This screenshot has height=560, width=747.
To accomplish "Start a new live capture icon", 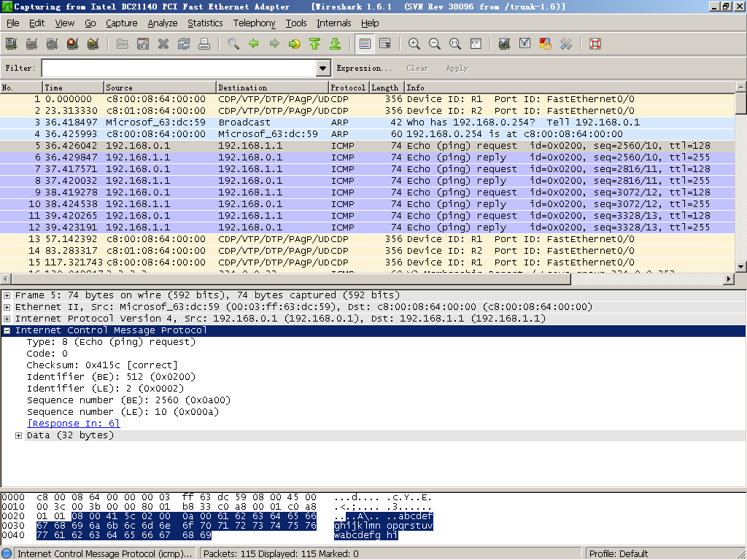I will tap(53, 44).
